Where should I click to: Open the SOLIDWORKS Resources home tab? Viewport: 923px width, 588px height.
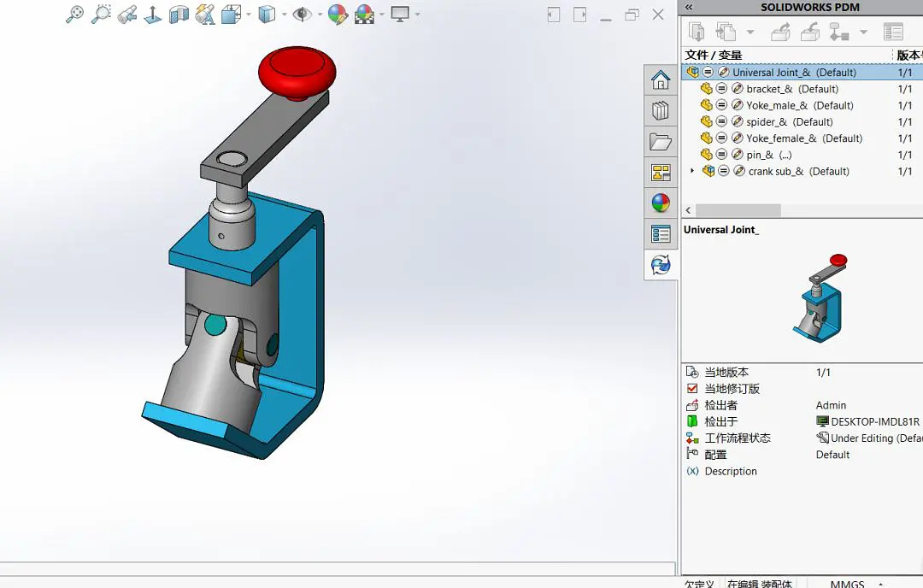[661, 80]
